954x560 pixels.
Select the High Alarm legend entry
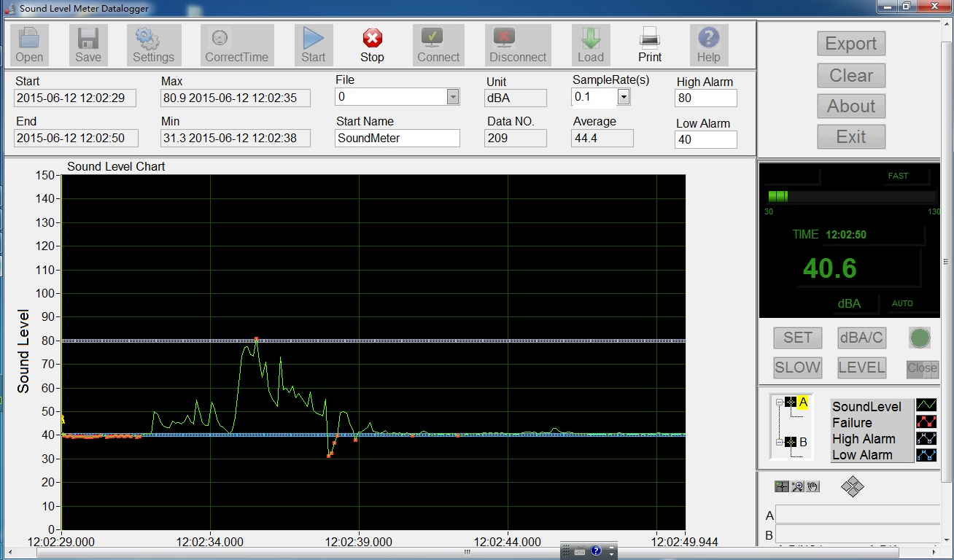click(864, 439)
